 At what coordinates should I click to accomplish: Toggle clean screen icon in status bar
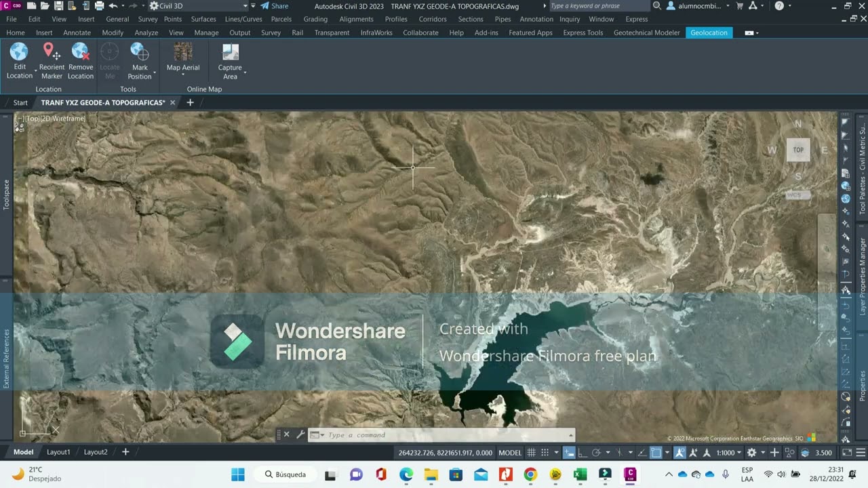pos(847,453)
